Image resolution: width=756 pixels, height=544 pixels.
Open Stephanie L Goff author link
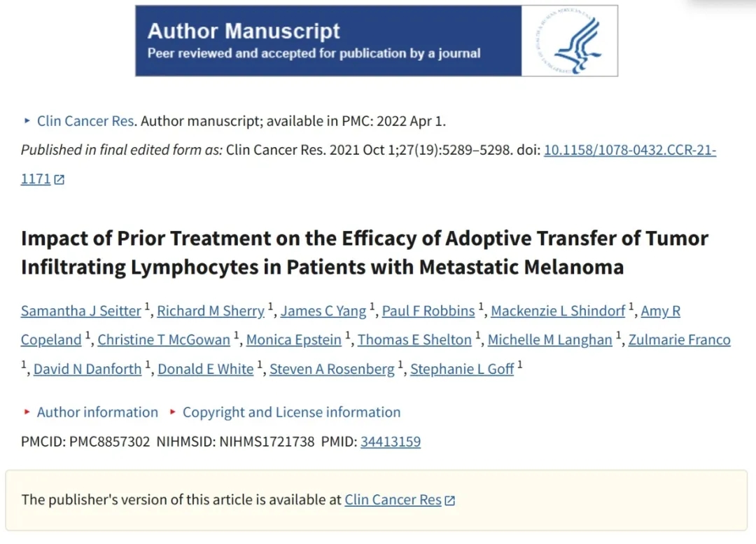click(x=462, y=369)
